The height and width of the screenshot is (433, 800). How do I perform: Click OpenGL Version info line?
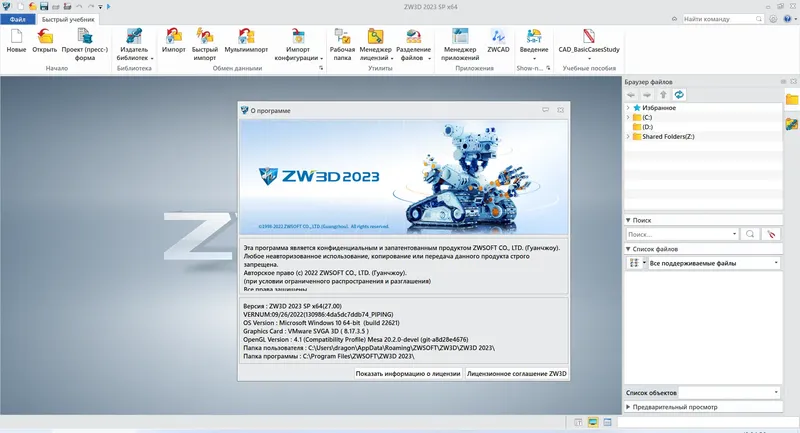click(x=356, y=340)
